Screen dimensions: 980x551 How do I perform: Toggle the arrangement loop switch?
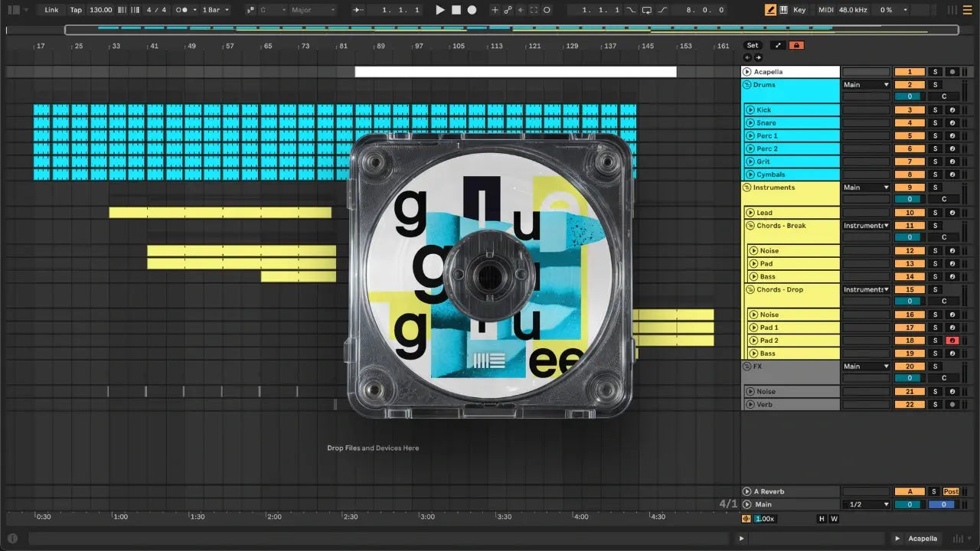tap(647, 10)
